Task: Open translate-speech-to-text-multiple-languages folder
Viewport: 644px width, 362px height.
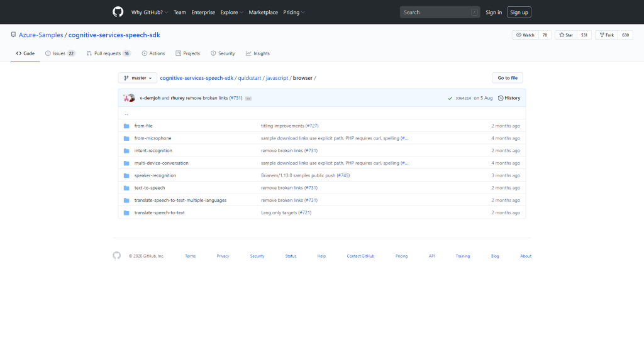Action: tap(180, 200)
